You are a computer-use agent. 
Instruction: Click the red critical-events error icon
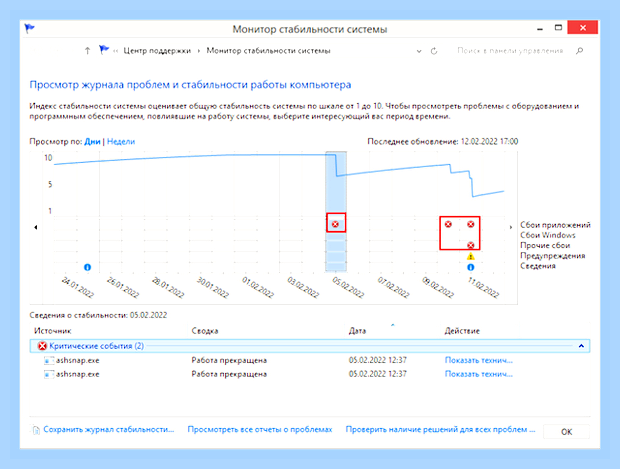point(42,346)
